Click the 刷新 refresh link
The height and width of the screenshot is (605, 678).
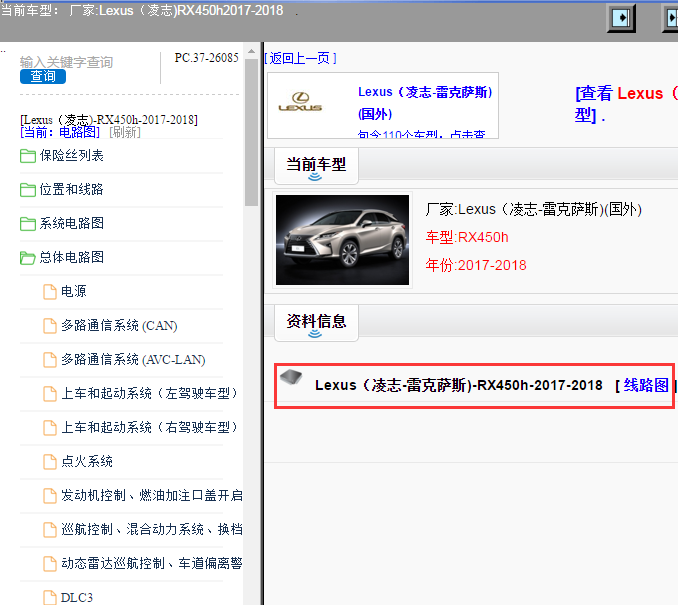pyautogui.click(x=125, y=132)
